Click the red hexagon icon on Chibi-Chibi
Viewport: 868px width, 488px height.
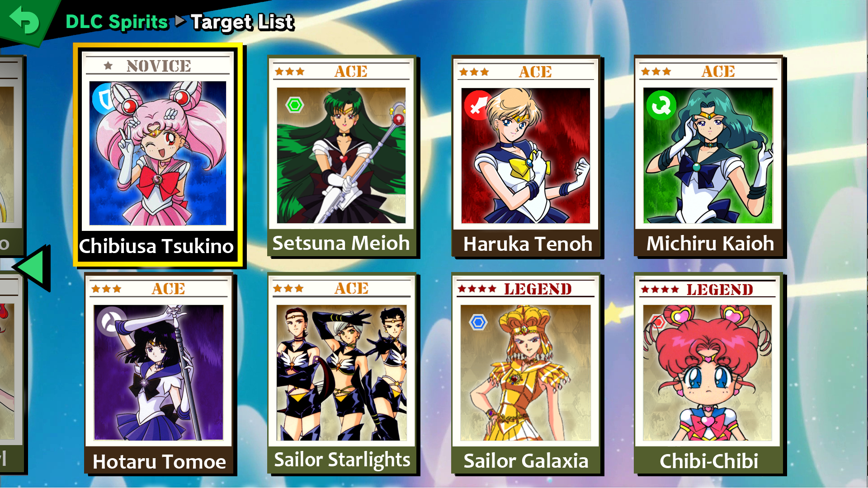click(x=658, y=322)
